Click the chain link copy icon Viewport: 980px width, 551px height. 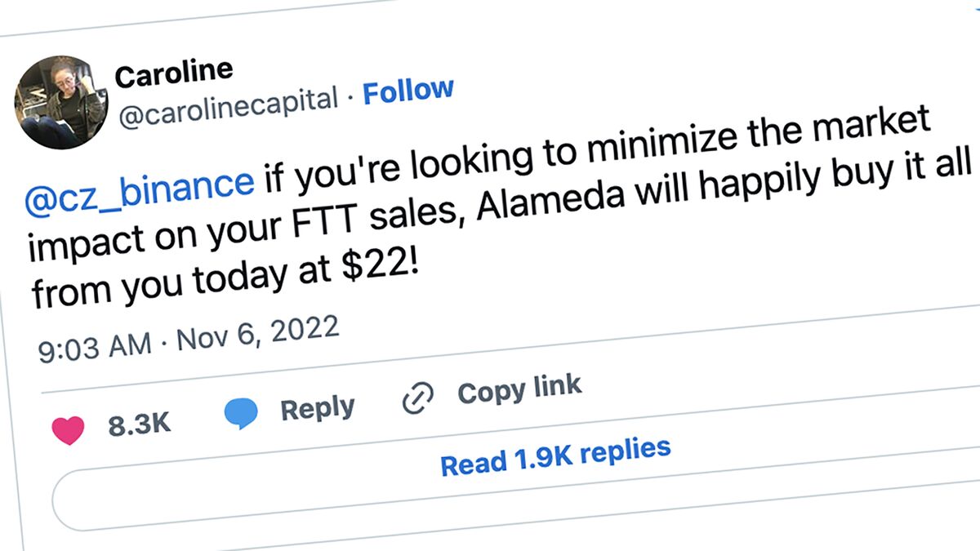click(417, 399)
